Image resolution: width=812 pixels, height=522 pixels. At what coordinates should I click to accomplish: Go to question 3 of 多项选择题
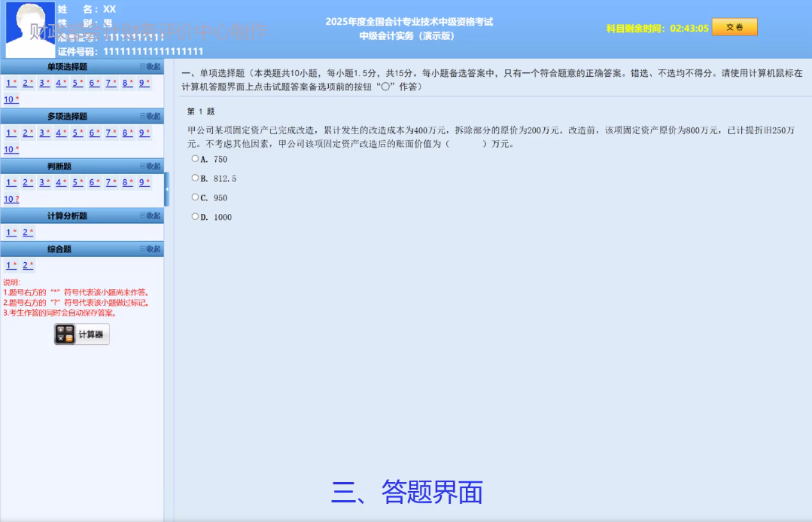[x=41, y=133]
